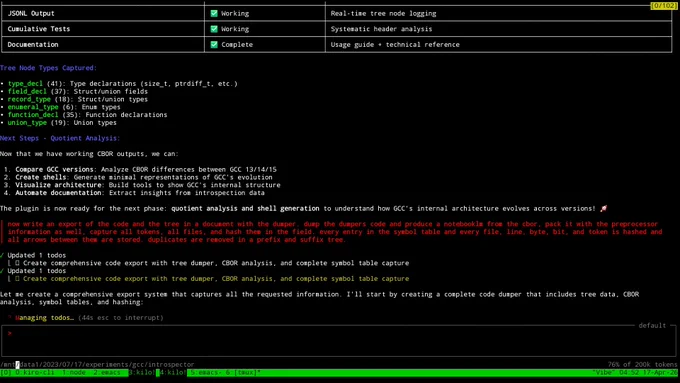Click the '(44s esc to interrupt)' hint
The image size is (680, 383).
pos(121,318)
